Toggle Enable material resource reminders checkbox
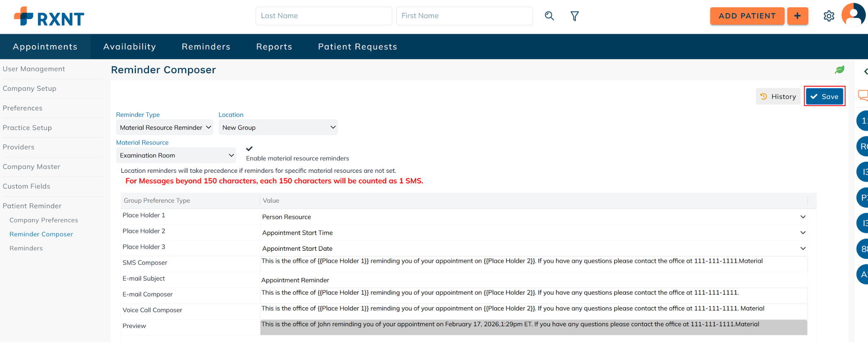Screen dimensions: 868x344 [x=249, y=149]
